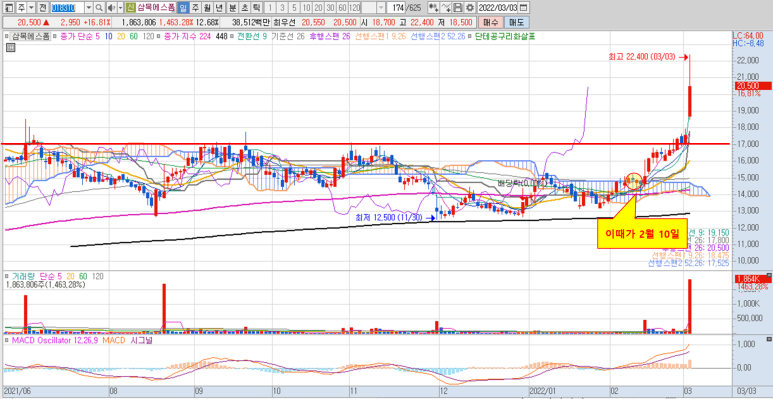The width and height of the screenshot is (773, 399).
Task: Expand the stock code dropdown arrow
Action: click(89, 8)
